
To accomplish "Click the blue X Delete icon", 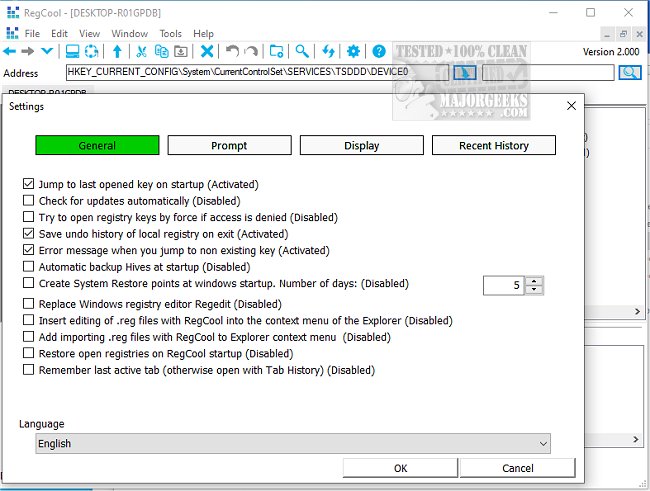I will point(207,51).
